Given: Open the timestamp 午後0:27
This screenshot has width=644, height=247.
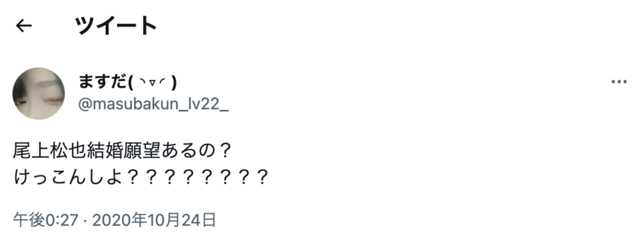Looking at the screenshot, I should (x=45, y=221).
